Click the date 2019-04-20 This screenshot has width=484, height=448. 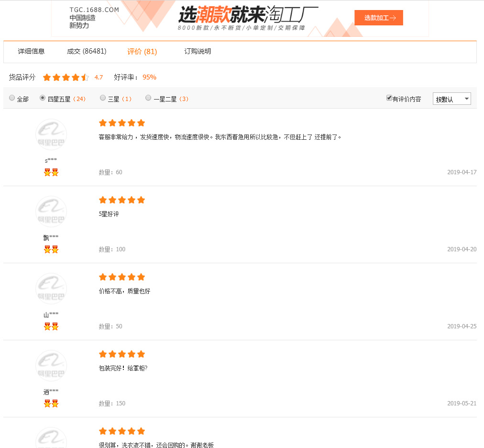pos(462,249)
